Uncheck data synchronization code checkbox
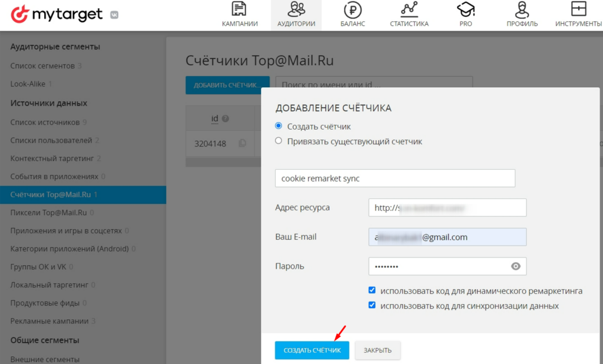The width and height of the screenshot is (603, 364). (x=372, y=305)
